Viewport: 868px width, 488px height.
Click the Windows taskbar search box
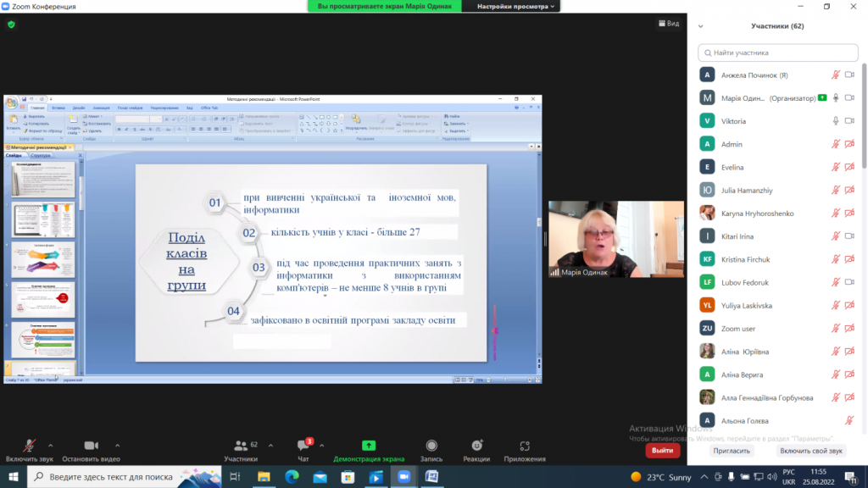(124, 477)
